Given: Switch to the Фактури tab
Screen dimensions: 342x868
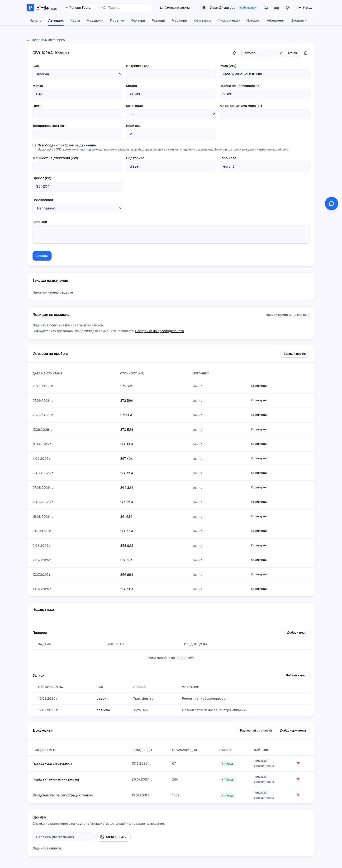Looking at the screenshot, I should pyautogui.click(x=138, y=20).
